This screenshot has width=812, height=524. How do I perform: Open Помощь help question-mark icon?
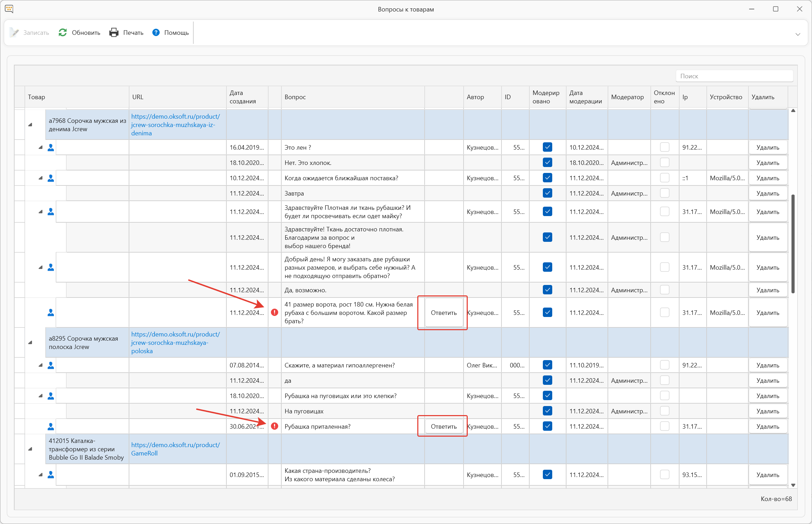(156, 32)
